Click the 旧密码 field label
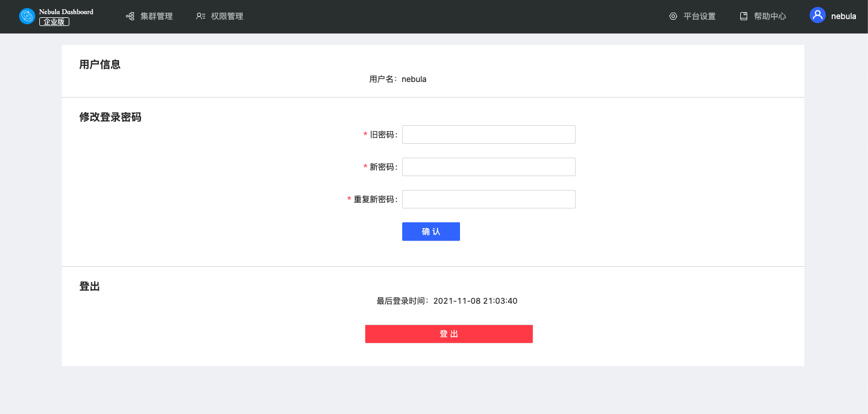Viewport: 868px width, 414px height. coord(382,135)
